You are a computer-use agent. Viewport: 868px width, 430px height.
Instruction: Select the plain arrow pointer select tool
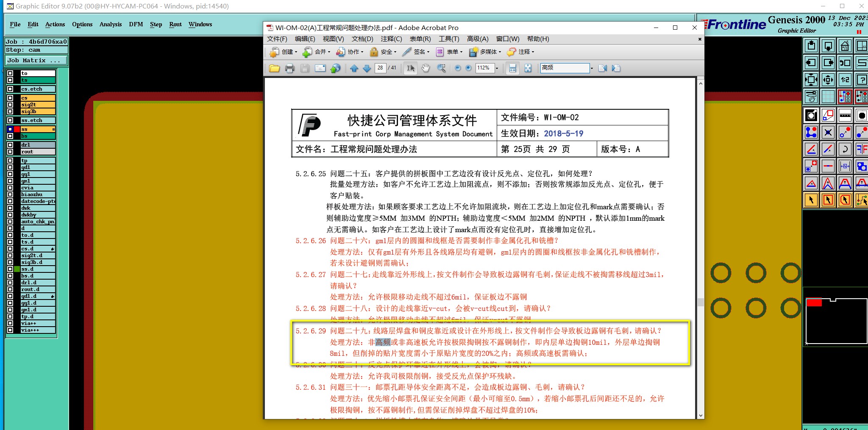(x=811, y=200)
